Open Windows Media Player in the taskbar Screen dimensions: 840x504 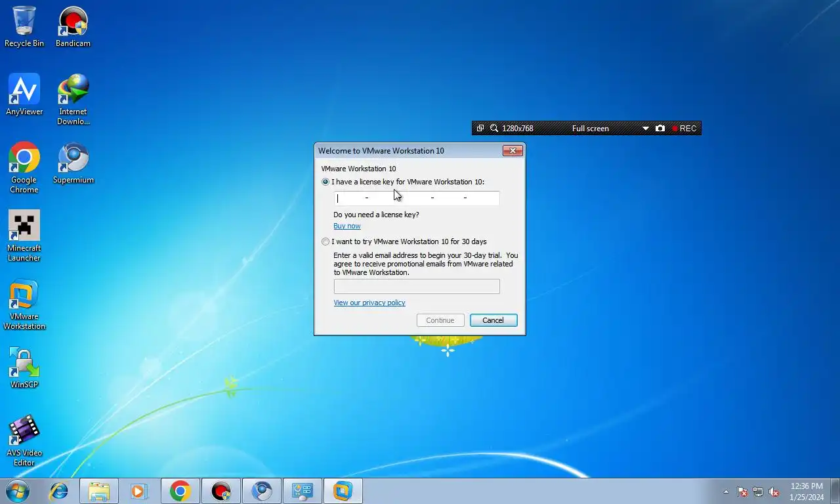click(139, 491)
